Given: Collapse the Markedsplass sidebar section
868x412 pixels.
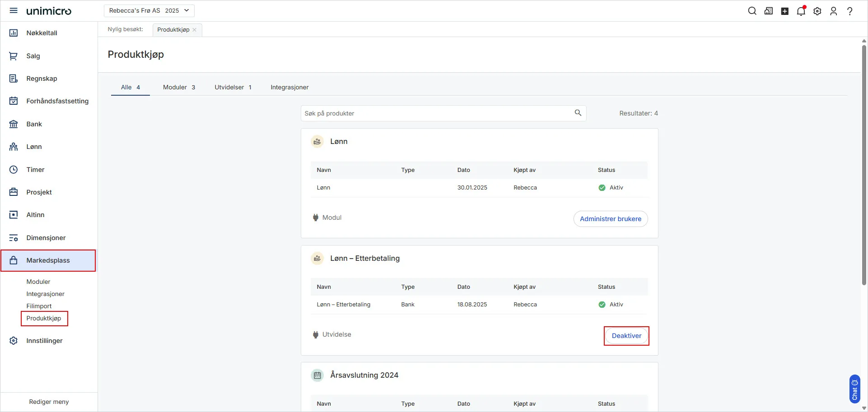Looking at the screenshot, I should click(x=48, y=260).
